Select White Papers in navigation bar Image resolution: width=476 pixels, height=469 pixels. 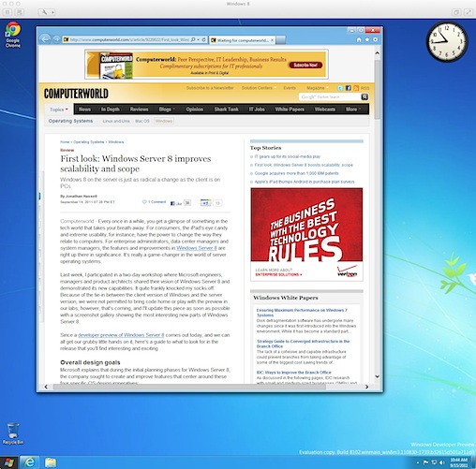click(290, 110)
